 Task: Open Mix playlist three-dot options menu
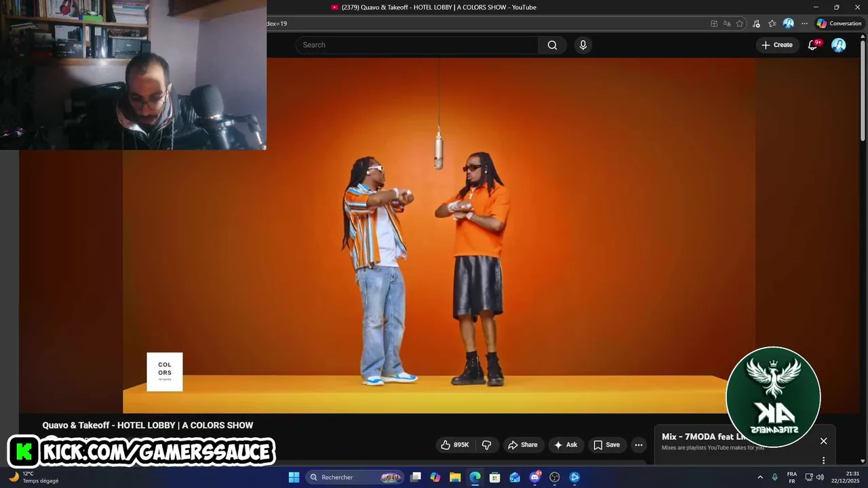point(823,460)
